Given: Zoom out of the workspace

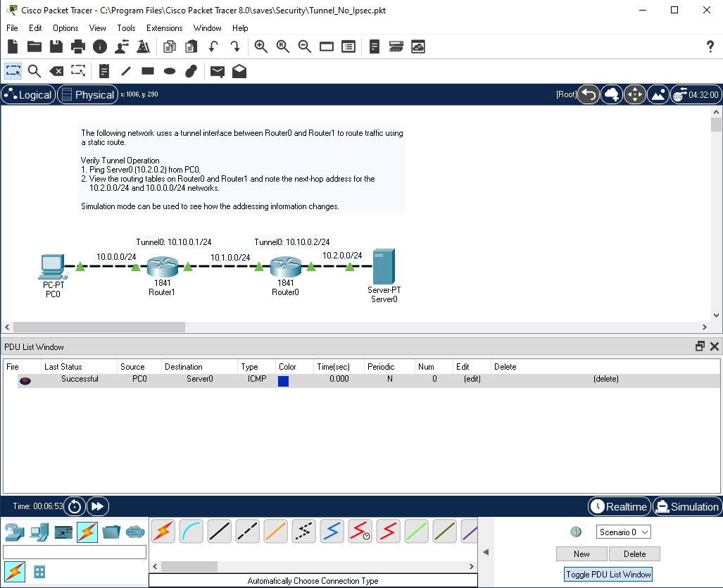Looking at the screenshot, I should (304, 46).
